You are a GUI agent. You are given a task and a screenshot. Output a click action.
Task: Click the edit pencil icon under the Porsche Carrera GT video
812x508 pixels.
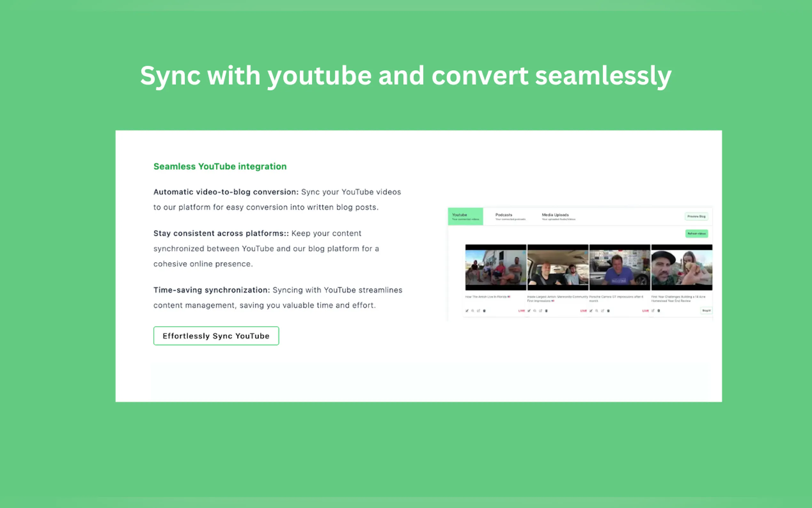591,311
